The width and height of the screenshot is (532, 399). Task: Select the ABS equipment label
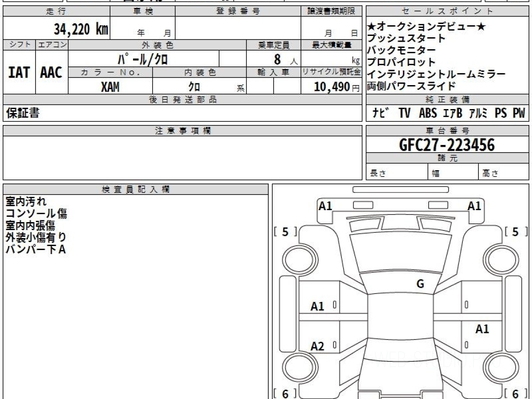[x=427, y=113]
